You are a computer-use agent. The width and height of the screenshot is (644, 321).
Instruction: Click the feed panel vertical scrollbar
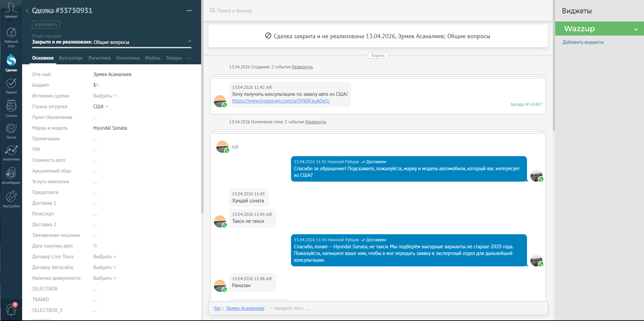click(554, 65)
